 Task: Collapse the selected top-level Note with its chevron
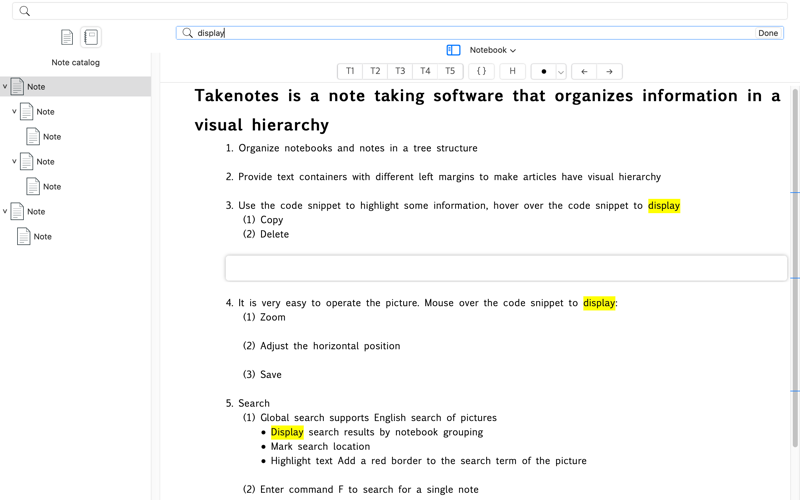5,86
